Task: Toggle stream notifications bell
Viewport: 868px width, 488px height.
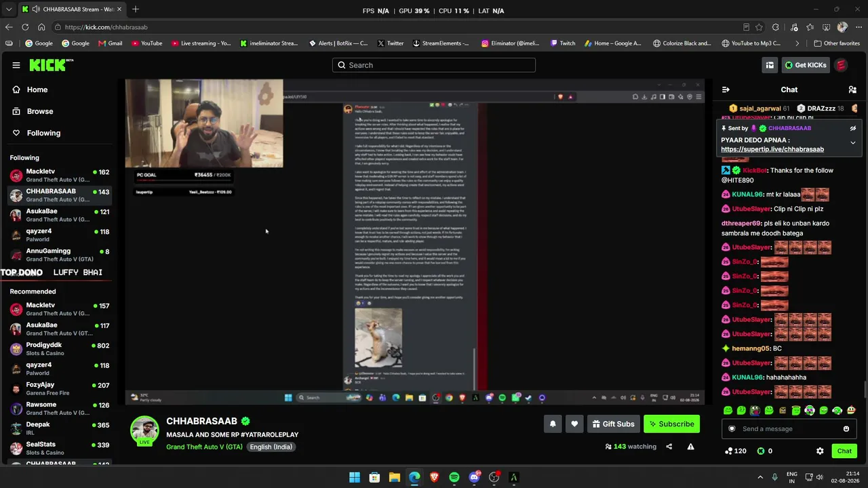Action: click(553, 424)
